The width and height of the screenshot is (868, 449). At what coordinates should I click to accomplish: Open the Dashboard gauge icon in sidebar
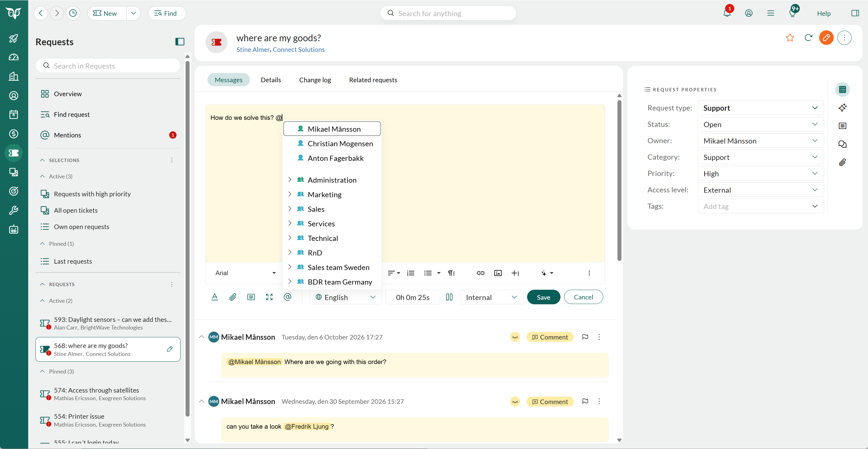coord(13,57)
